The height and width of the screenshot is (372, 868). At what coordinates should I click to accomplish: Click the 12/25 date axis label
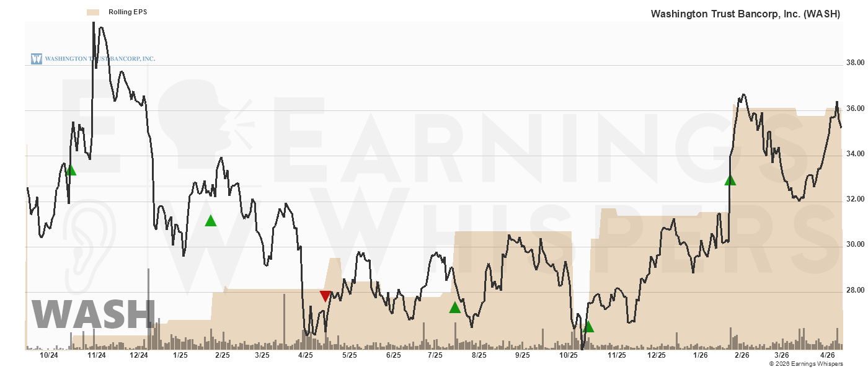657,355
